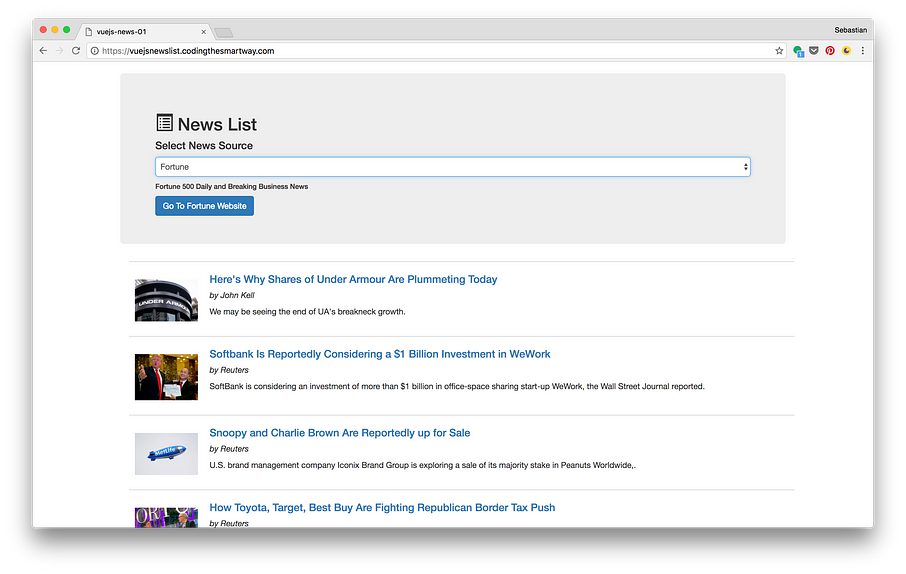Open the Snoopy and Charlie Brown article
This screenshot has height=574, width=906.
pos(339,433)
